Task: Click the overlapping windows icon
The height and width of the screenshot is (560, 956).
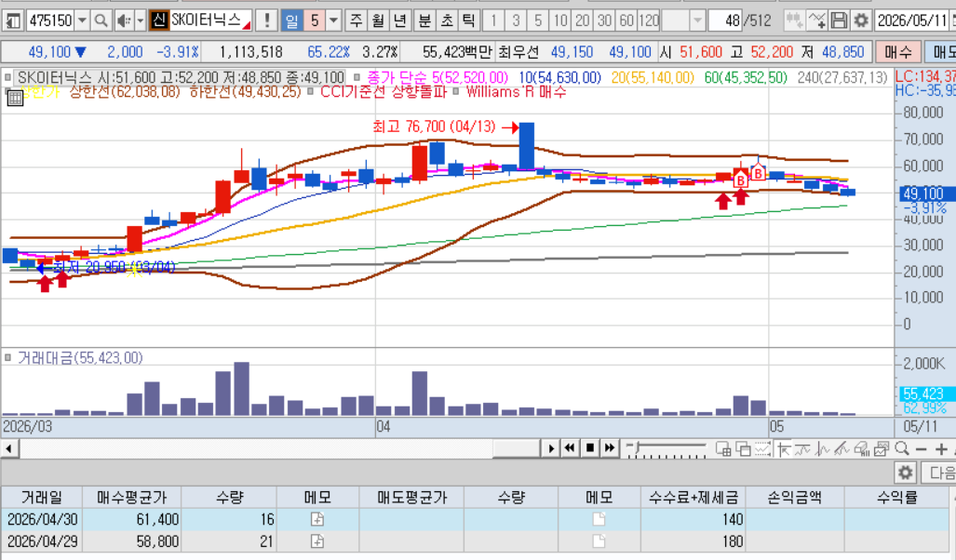Action: coord(743,449)
